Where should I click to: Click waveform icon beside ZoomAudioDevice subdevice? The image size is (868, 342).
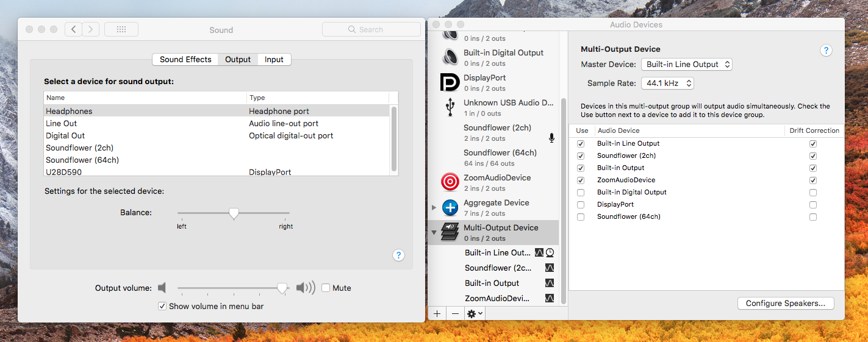[550, 298]
